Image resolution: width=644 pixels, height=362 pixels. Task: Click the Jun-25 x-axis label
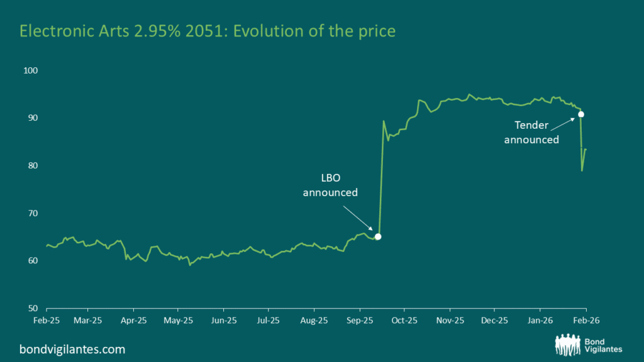point(224,320)
